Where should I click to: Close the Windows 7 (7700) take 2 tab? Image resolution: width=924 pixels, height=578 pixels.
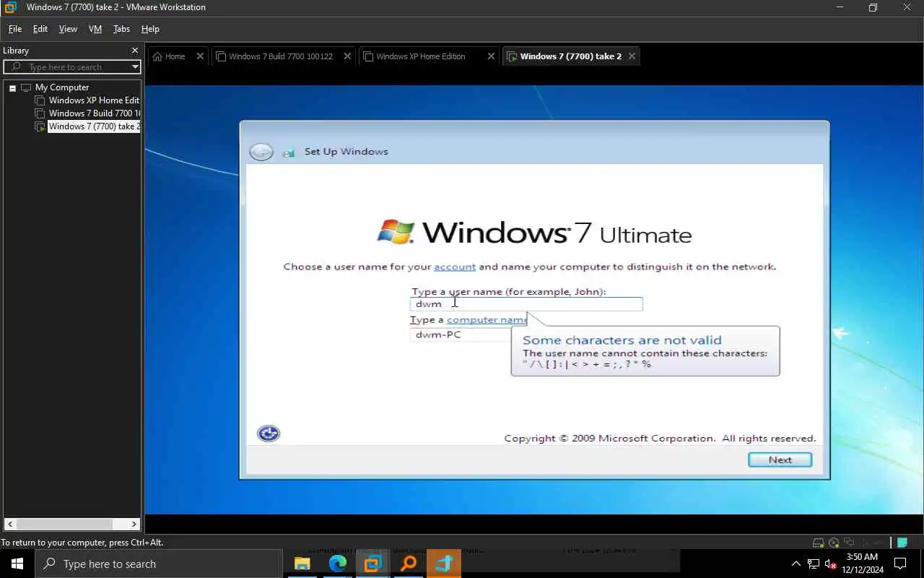[632, 56]
